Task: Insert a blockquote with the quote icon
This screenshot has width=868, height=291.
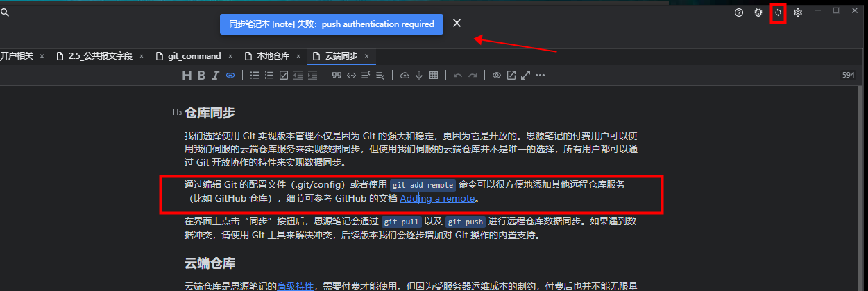Action: click(x=337, y=76)
